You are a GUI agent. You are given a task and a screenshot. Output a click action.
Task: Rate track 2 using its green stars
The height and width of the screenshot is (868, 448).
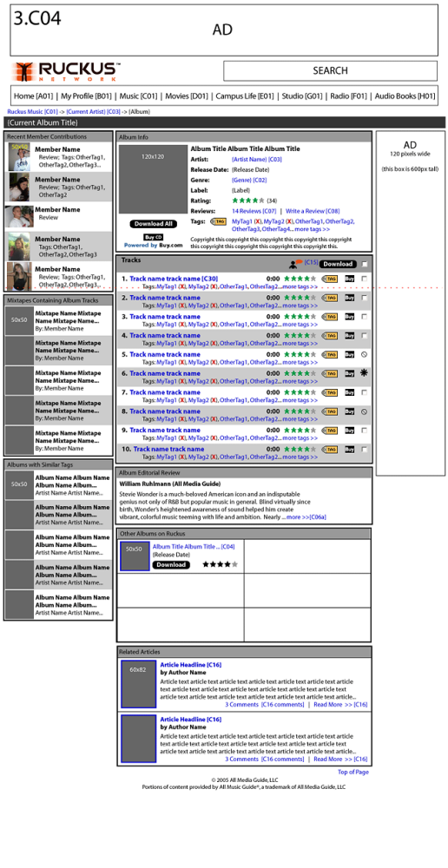300,298
